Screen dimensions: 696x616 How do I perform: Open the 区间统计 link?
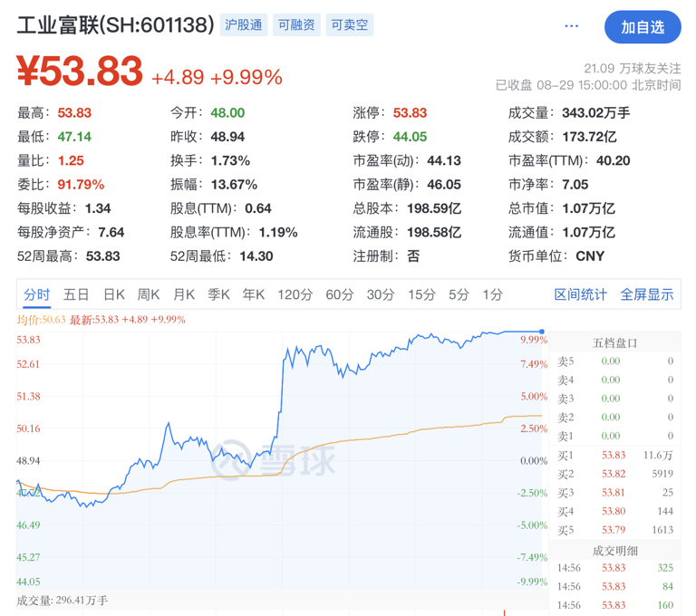click(x=580, y=294)
